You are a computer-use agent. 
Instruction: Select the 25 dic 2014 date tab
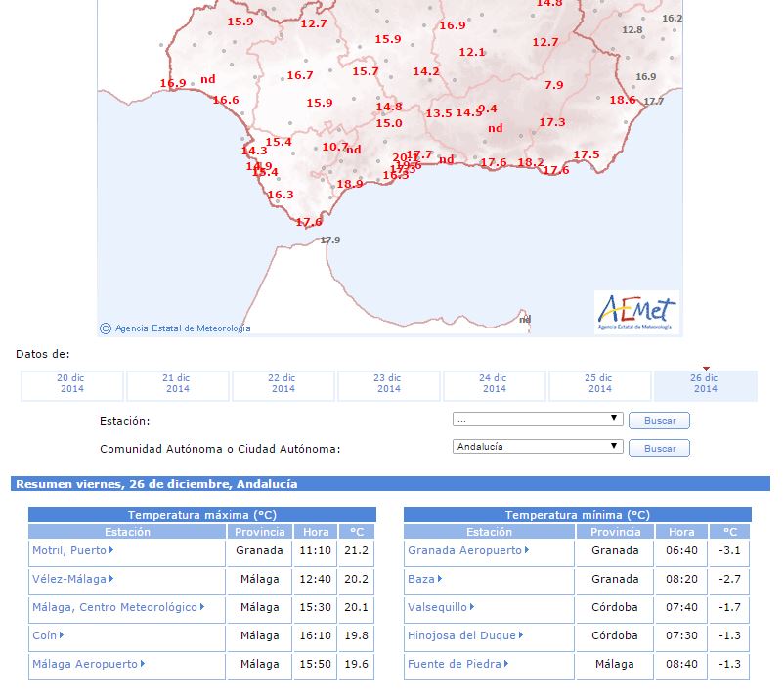click(599, 384)
